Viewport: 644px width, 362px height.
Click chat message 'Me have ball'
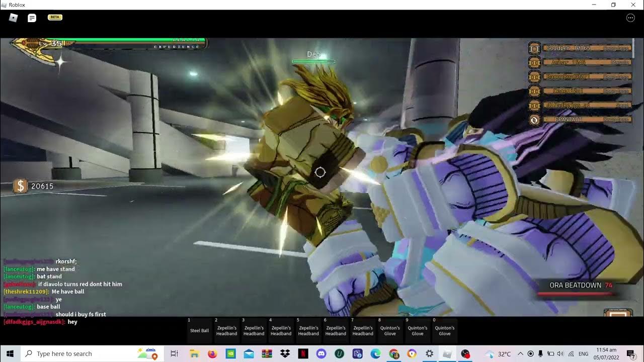tap(68, 292)
